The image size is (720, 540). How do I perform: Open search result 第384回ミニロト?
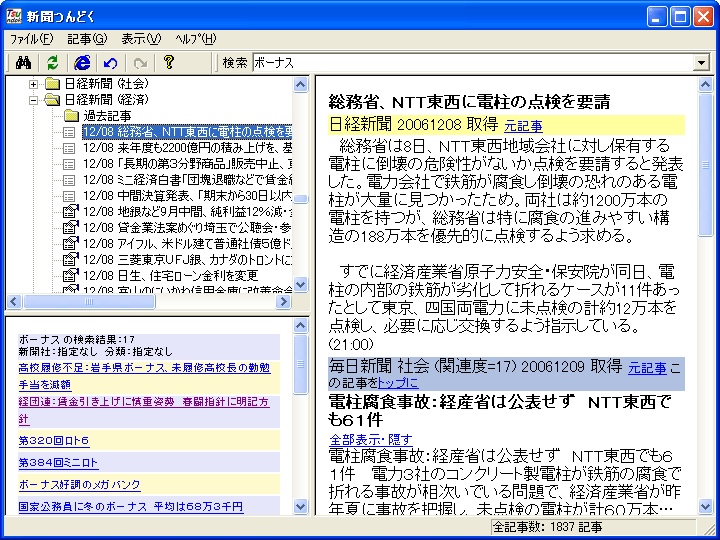point(58,462)
